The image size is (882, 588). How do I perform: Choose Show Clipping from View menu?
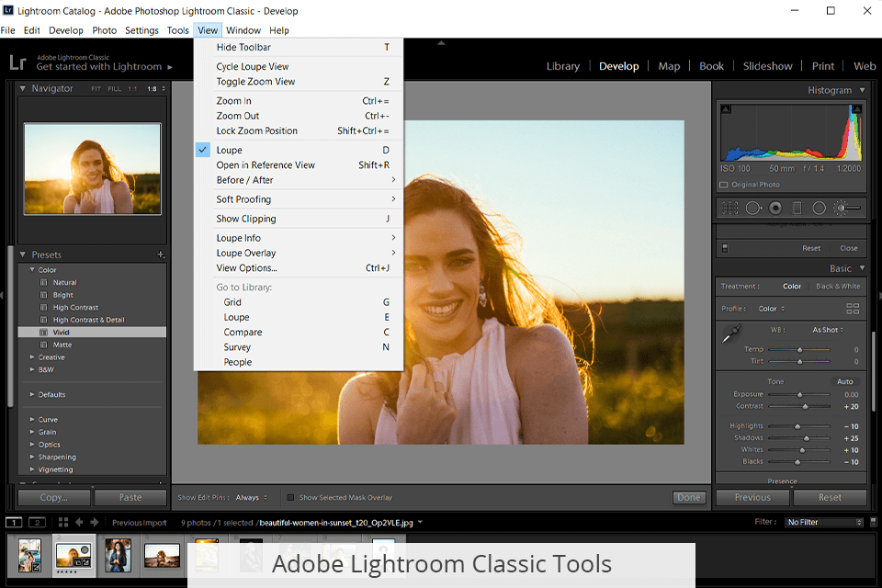click(x=300, y=219)
